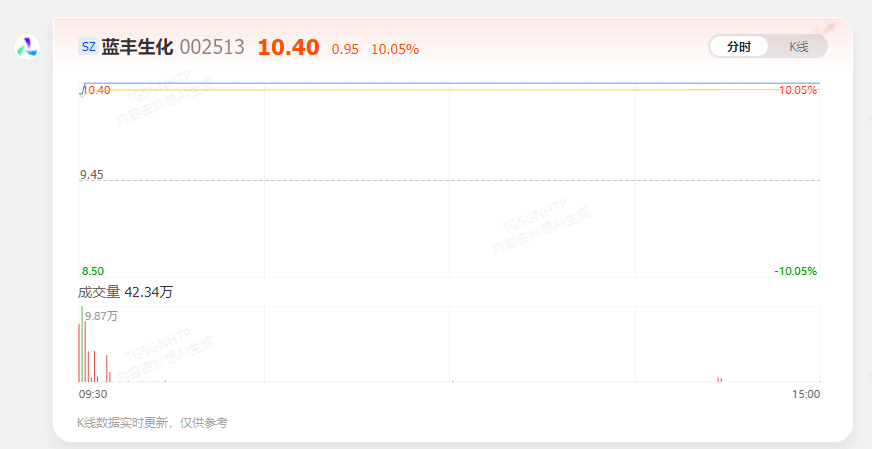The width and height of the screenshot is (872, 449).
Task: Click the stock code 002513
Action: (x=212, y=47)
